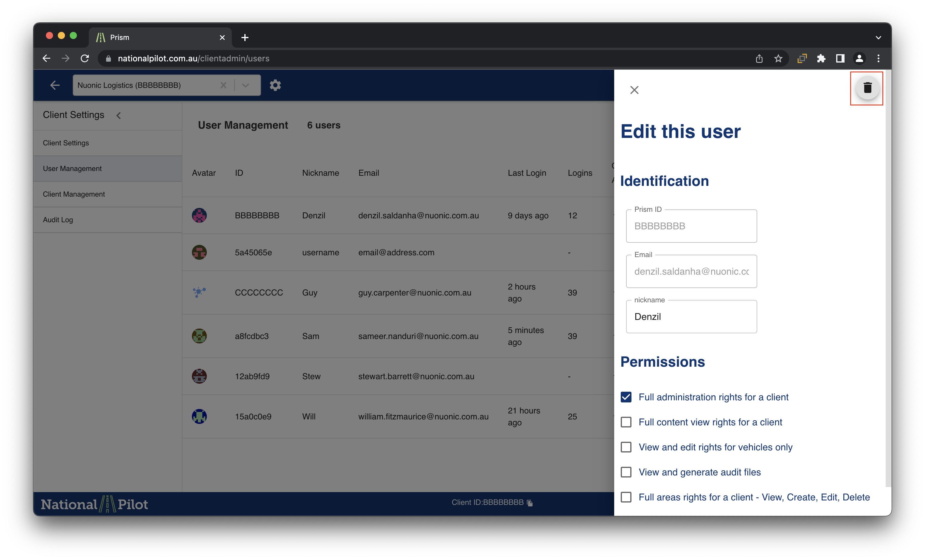Enable Full content view rights checkbox
The height and width of the screenshot is (560, 925).
point(626,422)
